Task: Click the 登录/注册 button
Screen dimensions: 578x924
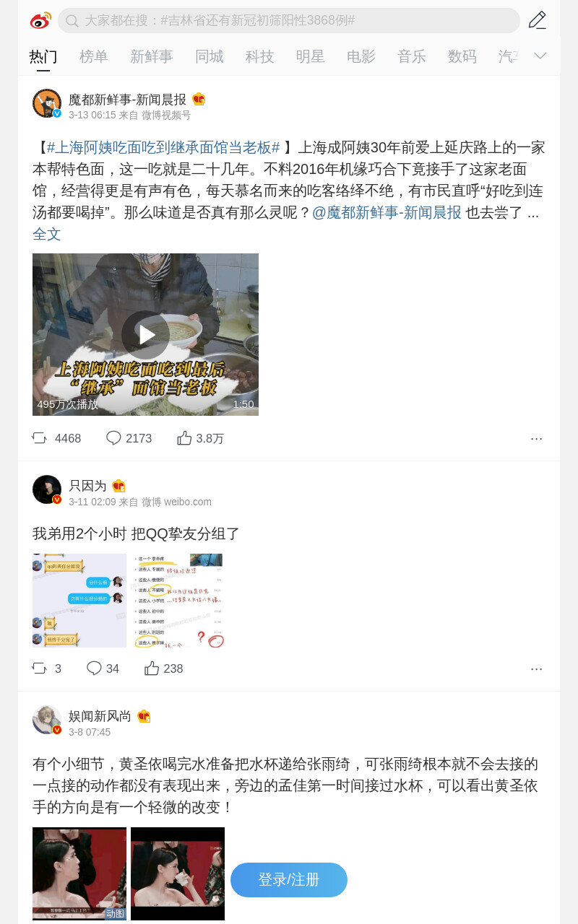Action: click(289, 880)
